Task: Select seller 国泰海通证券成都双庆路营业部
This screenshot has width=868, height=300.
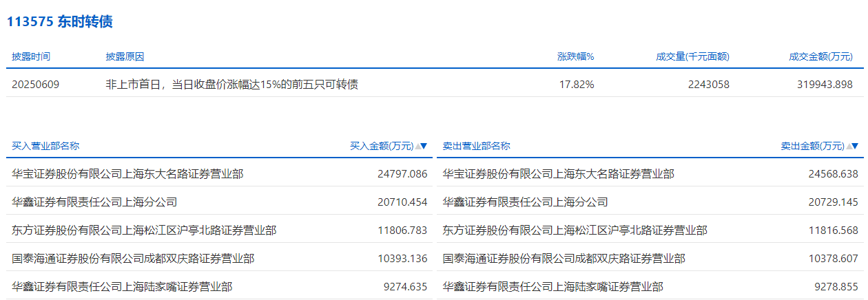Action: (x=564, y=259)
